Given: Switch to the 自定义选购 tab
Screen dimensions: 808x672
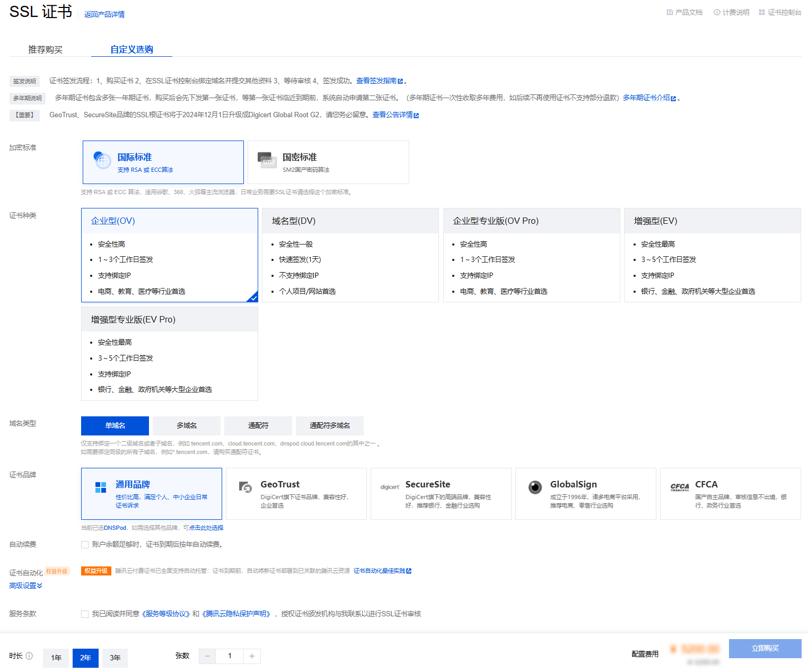Looking at the screenshot, I should pyautogui.click(x=131, y=49).
